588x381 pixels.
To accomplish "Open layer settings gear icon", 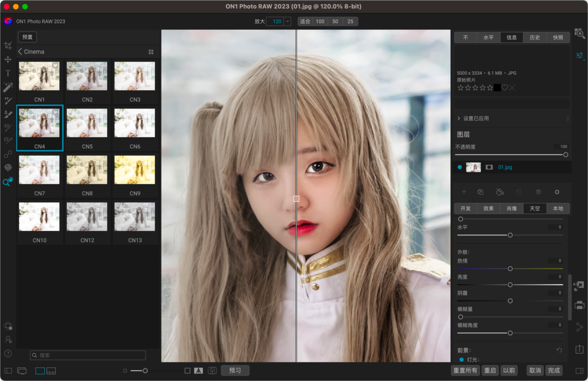I will click(x=557, y=192).
